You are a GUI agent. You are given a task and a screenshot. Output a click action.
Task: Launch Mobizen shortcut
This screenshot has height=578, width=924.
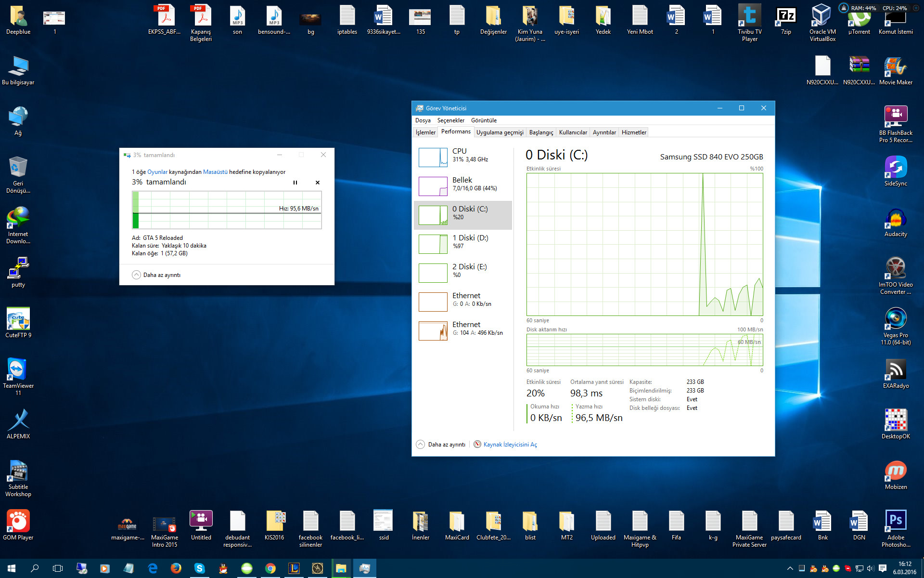pos(896,475)
